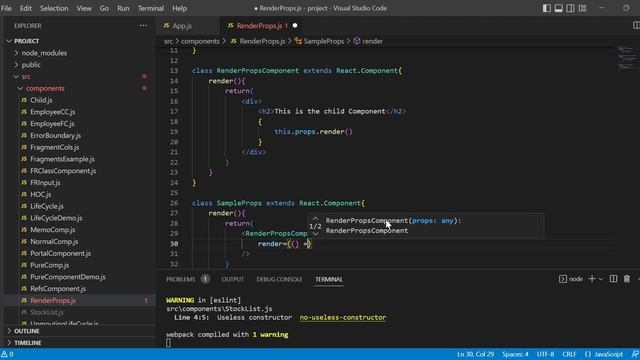Viewport: 640px width, 360px height.
Task: Open PortalComponent.js file
Action: point(60,253)
